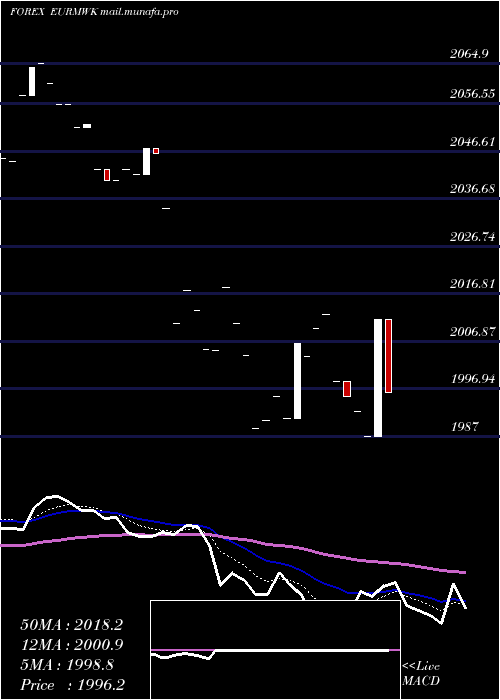Select the 2046.61 price level label

[472, 142]
